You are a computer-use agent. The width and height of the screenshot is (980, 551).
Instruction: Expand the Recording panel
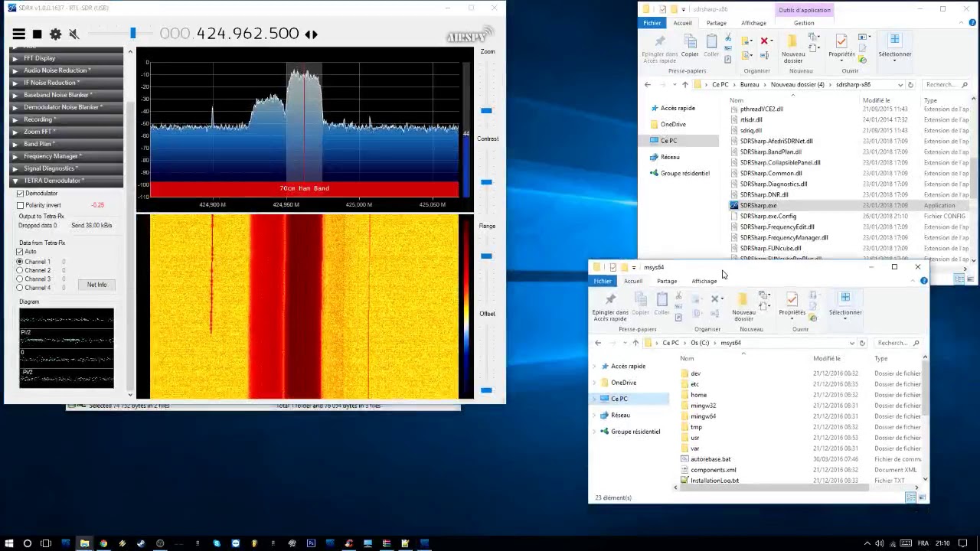click(x=66, y=119)
